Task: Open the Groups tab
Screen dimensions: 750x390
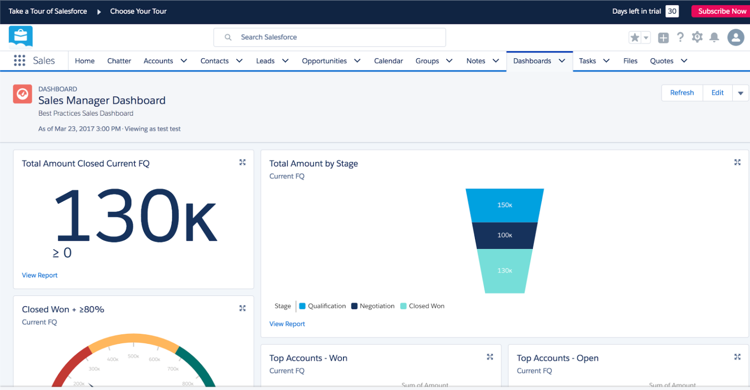Action: tap(427, 61)
